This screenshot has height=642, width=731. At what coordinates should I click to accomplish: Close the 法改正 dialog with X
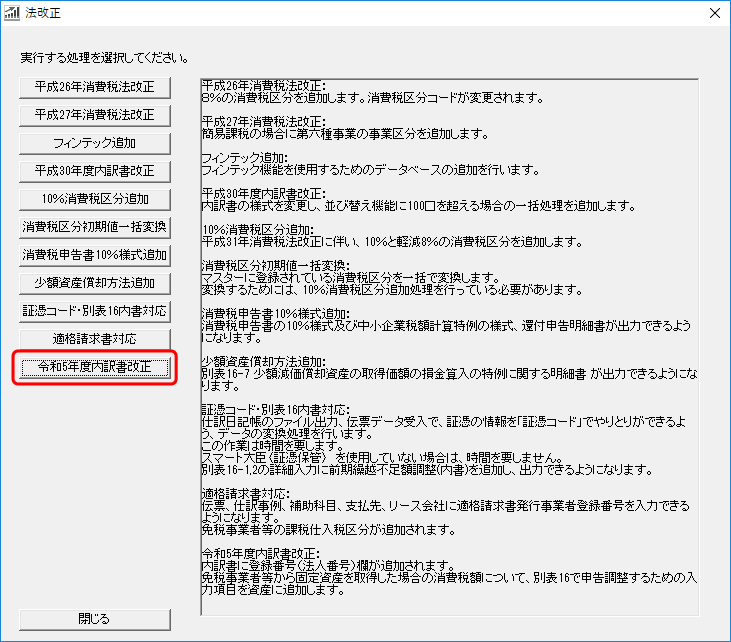pos(713,13)
